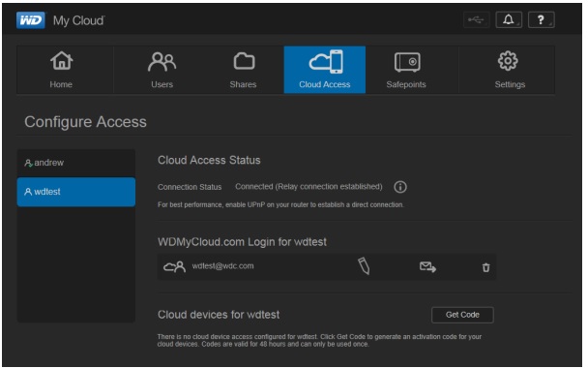Click the My Cloud title text
588x368 pixels.
pyautogui.click(x=78, y=20)
